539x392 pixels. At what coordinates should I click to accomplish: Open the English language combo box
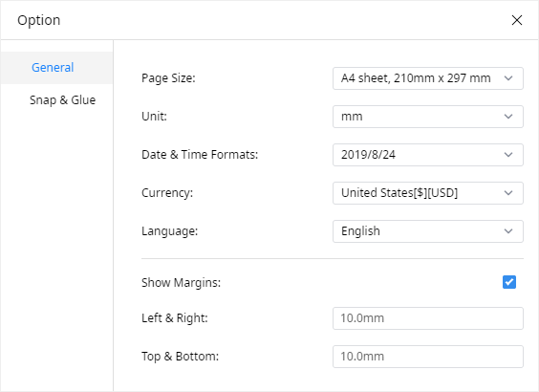428,231
